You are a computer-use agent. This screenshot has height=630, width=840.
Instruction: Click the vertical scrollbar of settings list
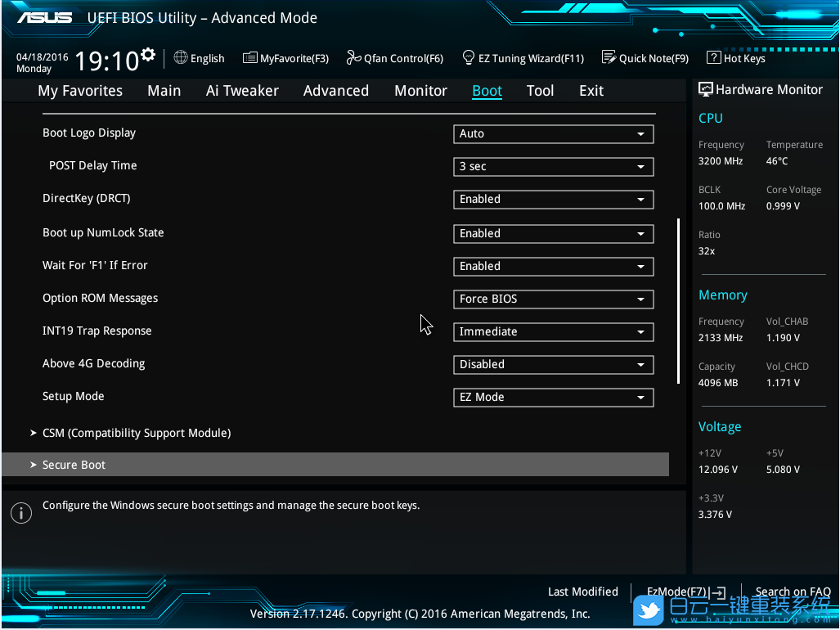click(x=678, y=300)
